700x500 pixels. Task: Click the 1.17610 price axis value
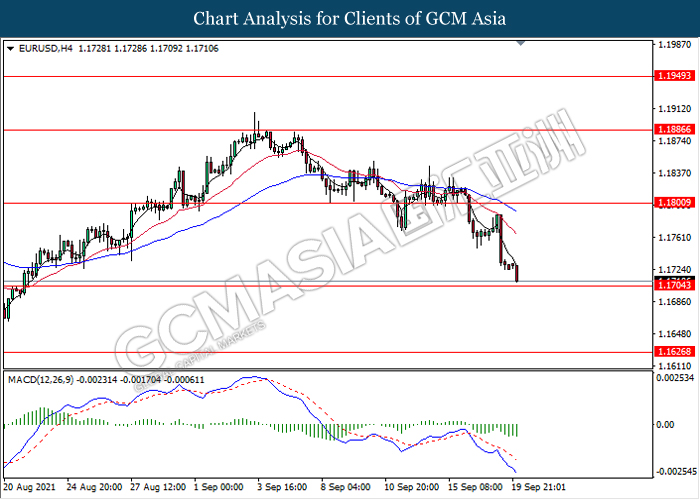click(x=675, y=238)
